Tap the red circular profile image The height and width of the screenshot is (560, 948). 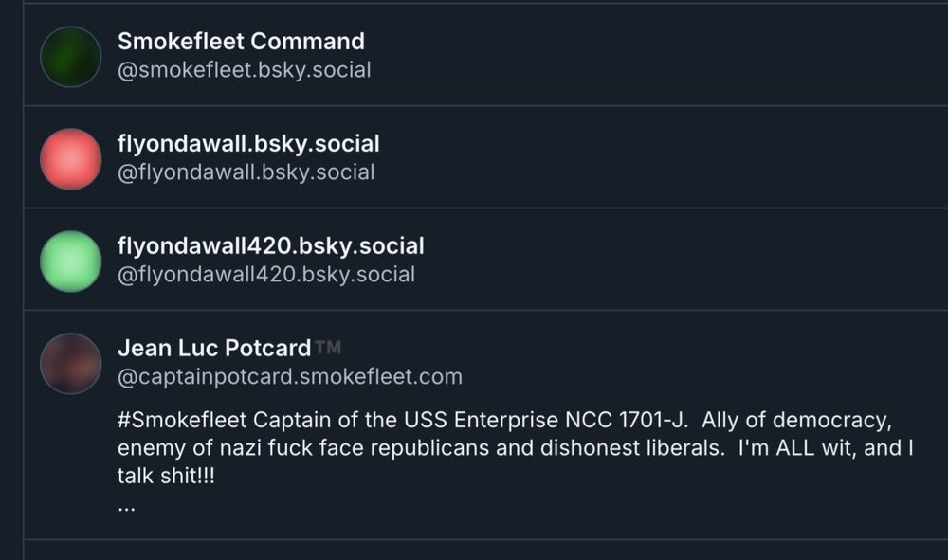70,158
